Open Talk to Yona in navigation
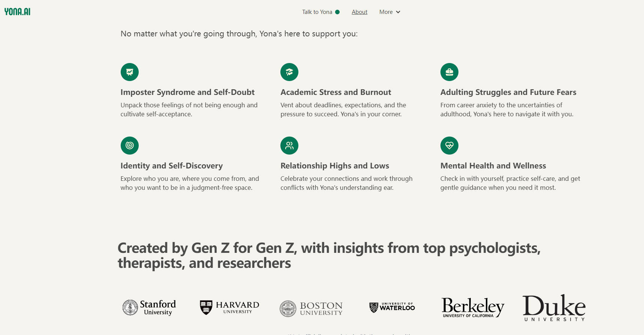644x335 pixels. [x=317, y=12]
